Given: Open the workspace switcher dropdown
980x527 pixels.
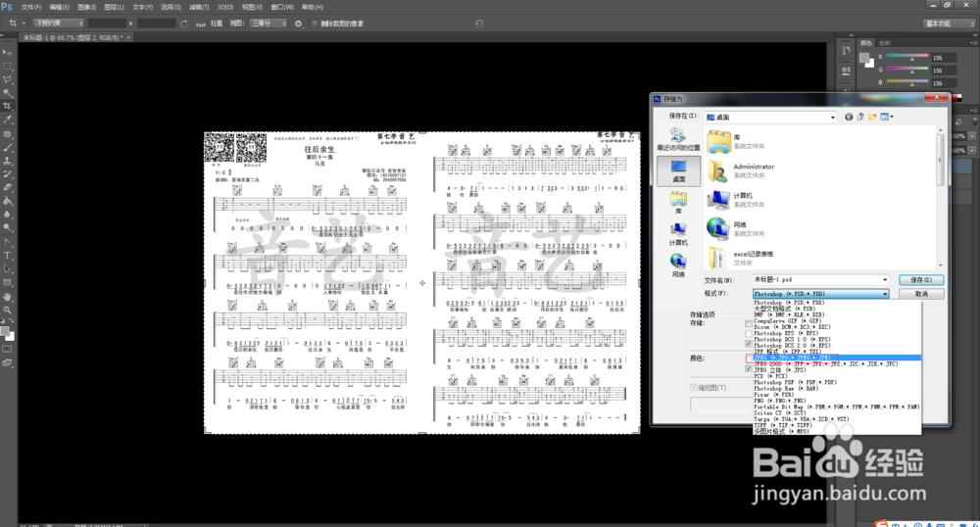Looking at the screenshot, I should (949, 24).
